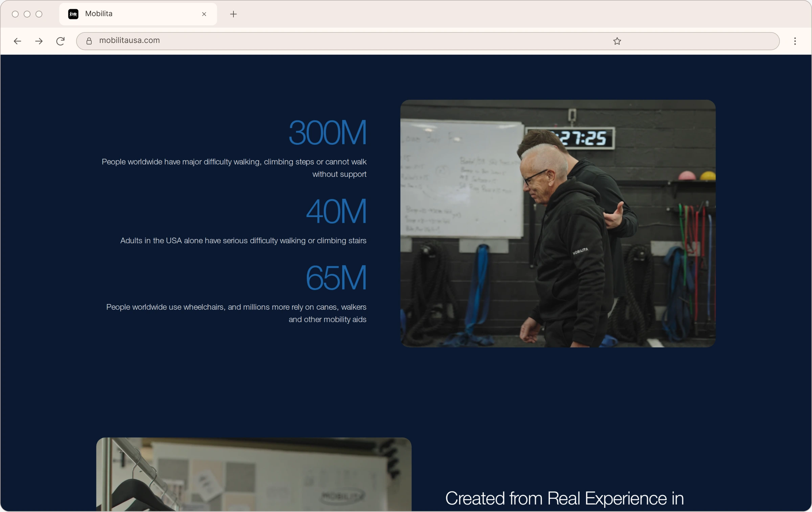Click the padlock site info icon
The image size is (812, 512).
[x=89, y=41]
